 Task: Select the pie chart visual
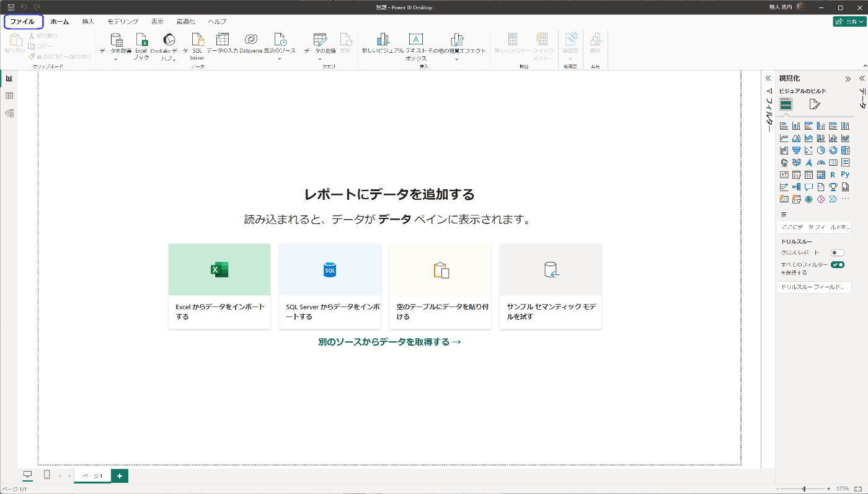(x=821, y=150)
